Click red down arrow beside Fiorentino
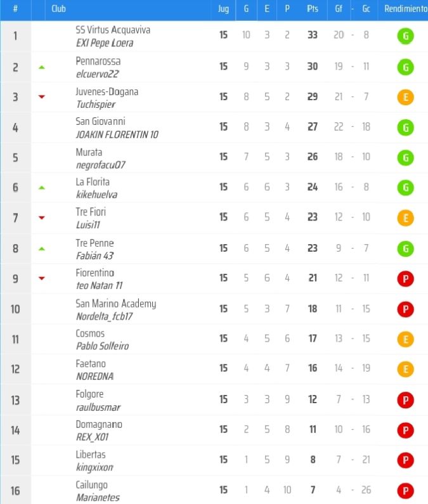 tap(41, 278)
